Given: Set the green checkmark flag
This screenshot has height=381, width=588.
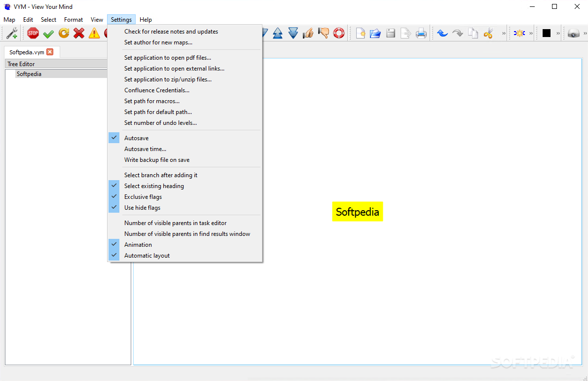Looking at the screenshot, I should tap(48, 34).
